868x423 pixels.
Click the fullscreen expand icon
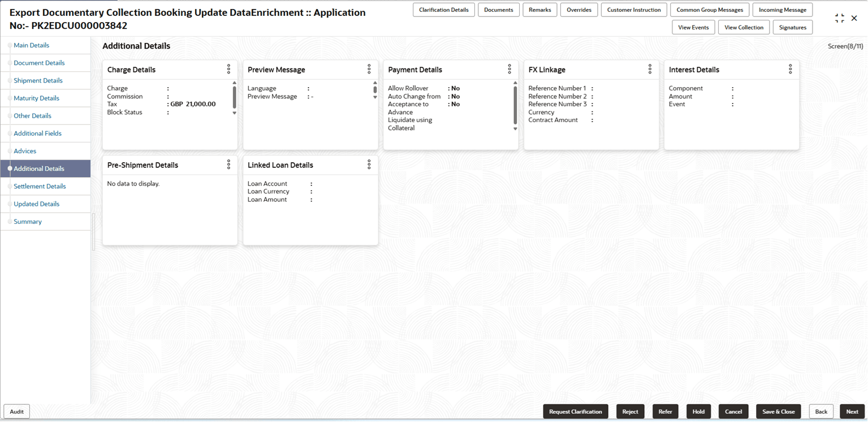point(839,18)
